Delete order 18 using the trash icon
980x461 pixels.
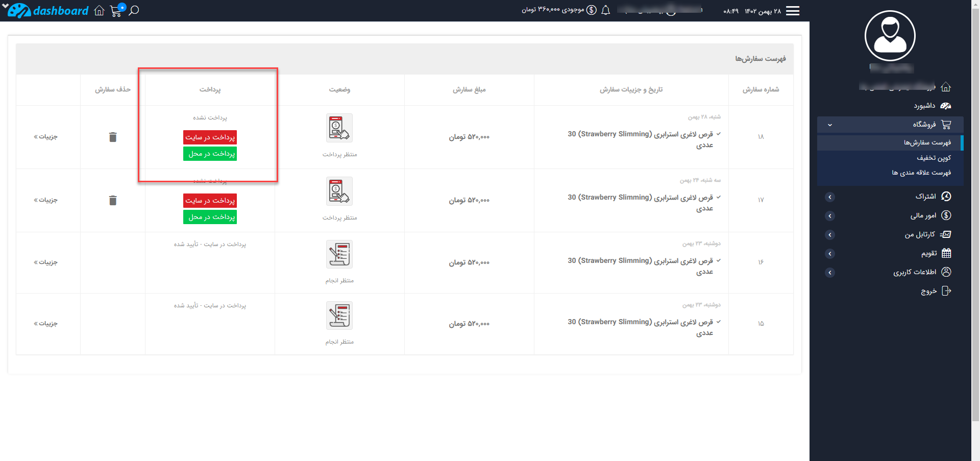112,137
